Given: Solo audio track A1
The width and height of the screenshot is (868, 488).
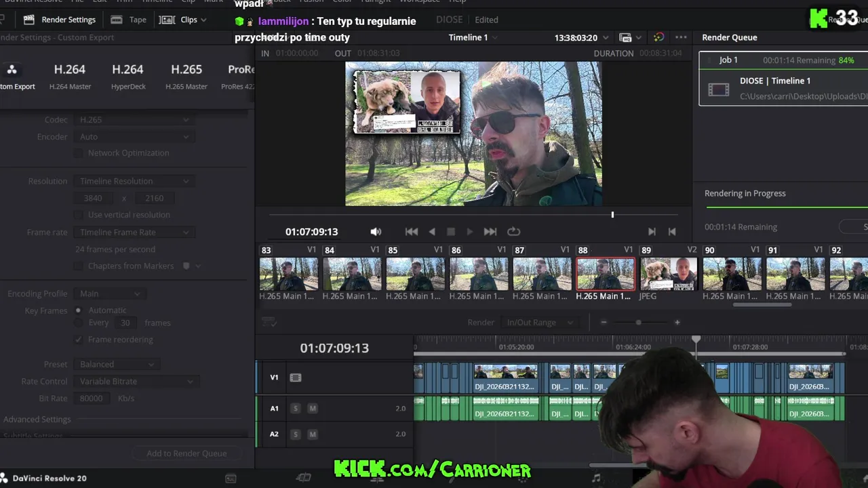Looking at the screenshot, I should point(296,408).
